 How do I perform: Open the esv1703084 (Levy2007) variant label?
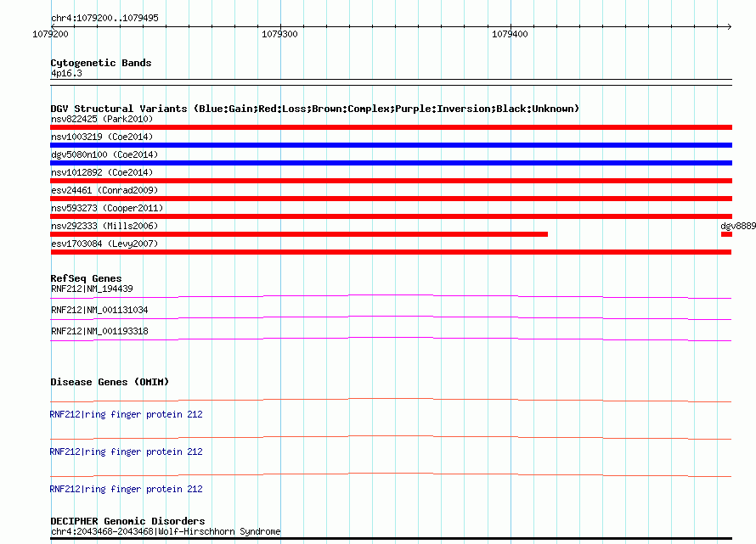click(104, 244)
